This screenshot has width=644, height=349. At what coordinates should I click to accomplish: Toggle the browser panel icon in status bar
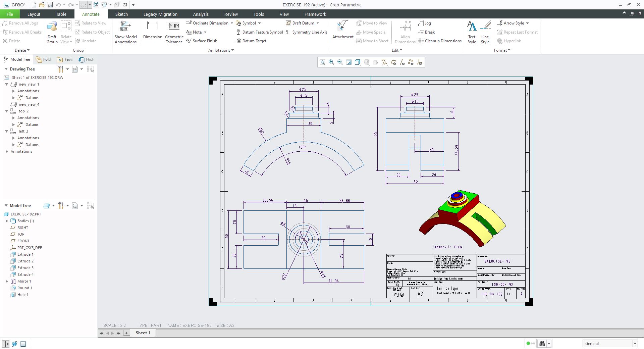click(14, 344)
